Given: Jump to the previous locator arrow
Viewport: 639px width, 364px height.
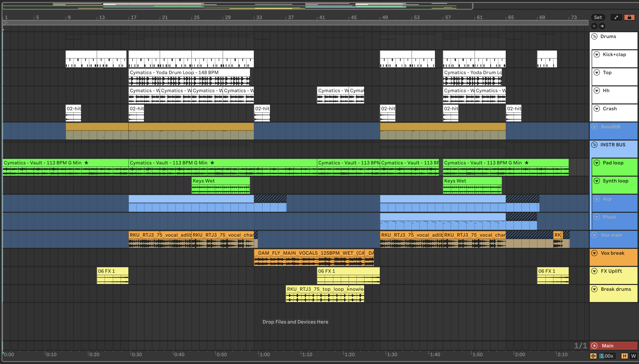Looking at the screenshot, I should (x=594, y=26).
